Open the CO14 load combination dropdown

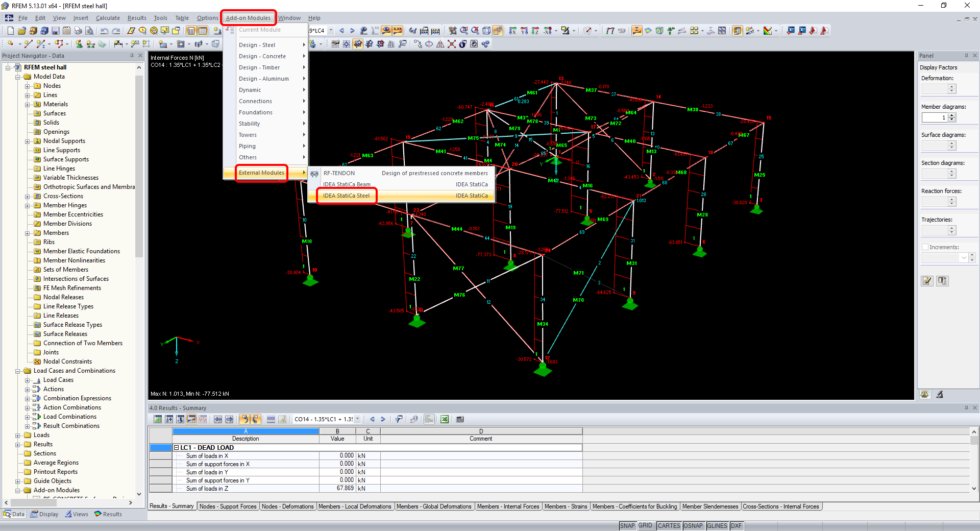357,419
